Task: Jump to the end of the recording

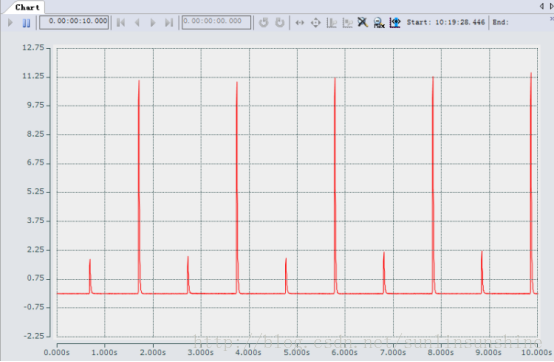Action: pos(169,23)
